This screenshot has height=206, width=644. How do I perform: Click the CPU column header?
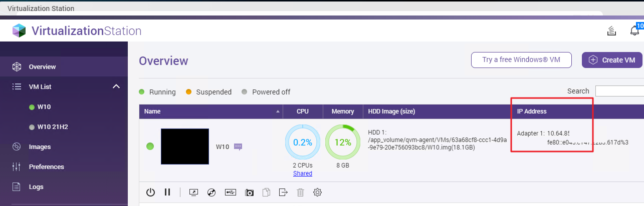303,111
